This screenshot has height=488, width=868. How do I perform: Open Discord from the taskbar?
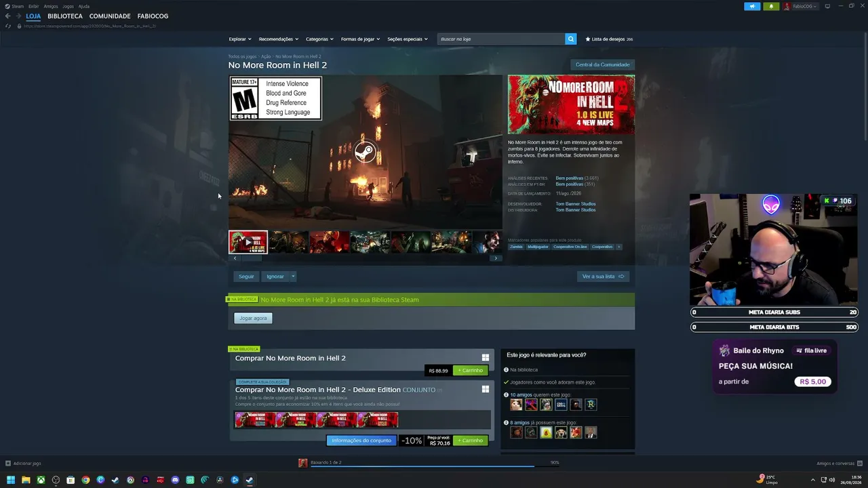click(x=175, y=480)
